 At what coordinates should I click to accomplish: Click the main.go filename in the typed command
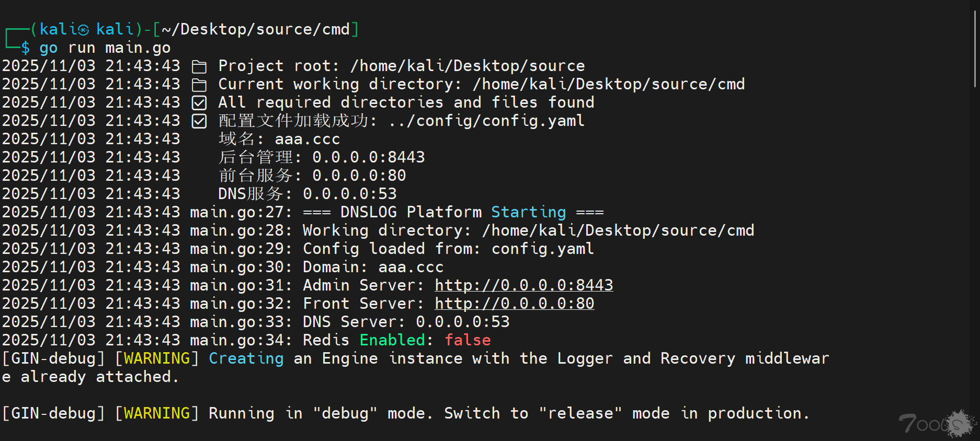click(x=138, y=48)
